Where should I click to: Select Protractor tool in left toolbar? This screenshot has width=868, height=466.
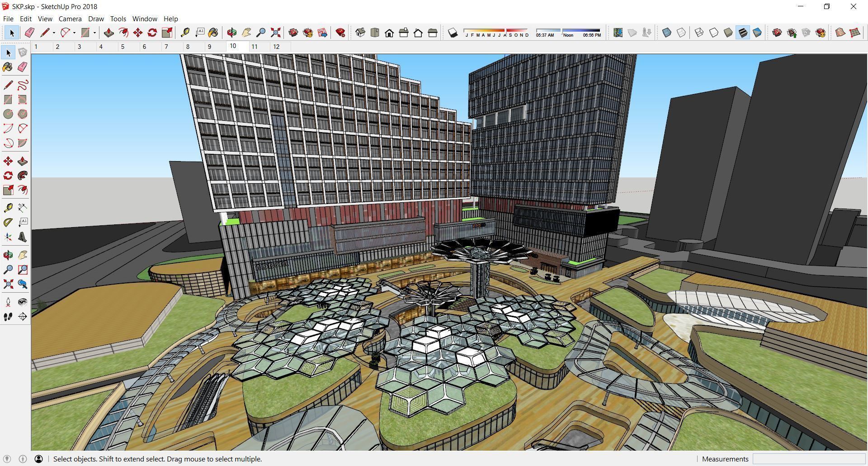point(8,223)
